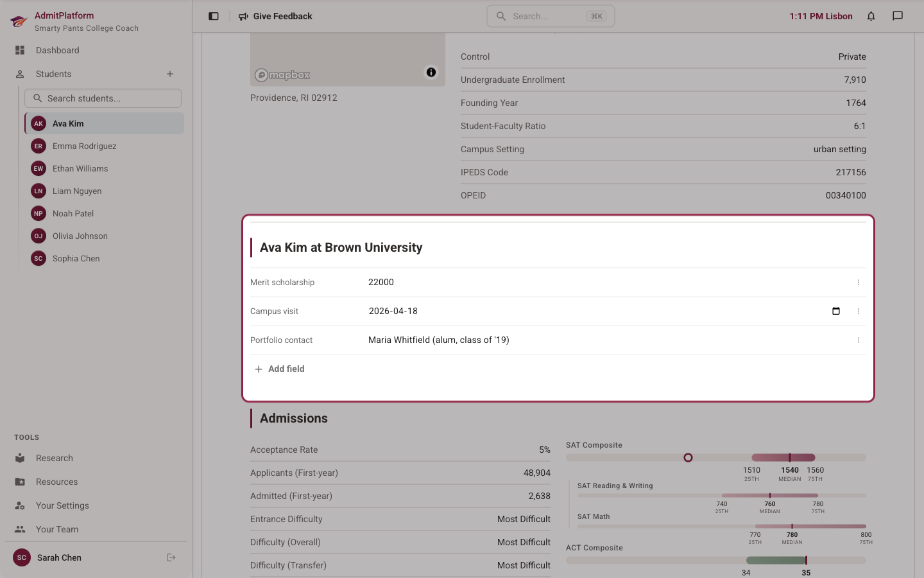Click Sarah Chen account name

coord(59,557)
